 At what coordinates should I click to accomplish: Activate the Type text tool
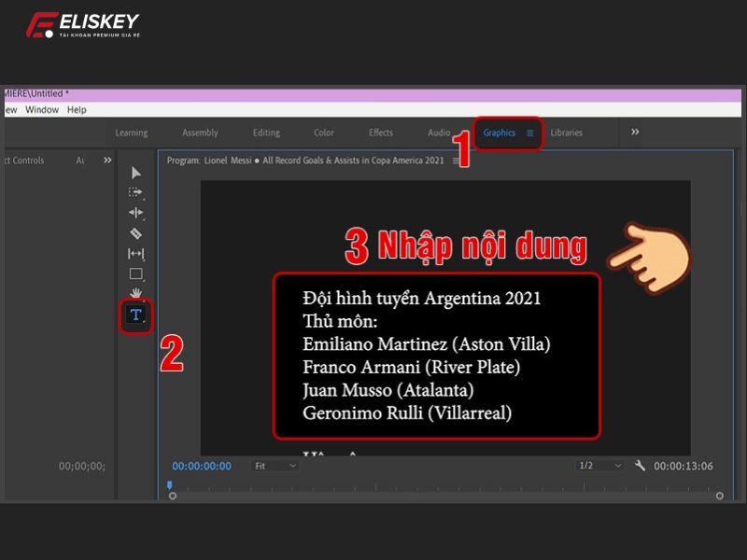click(x=136, y=315)
